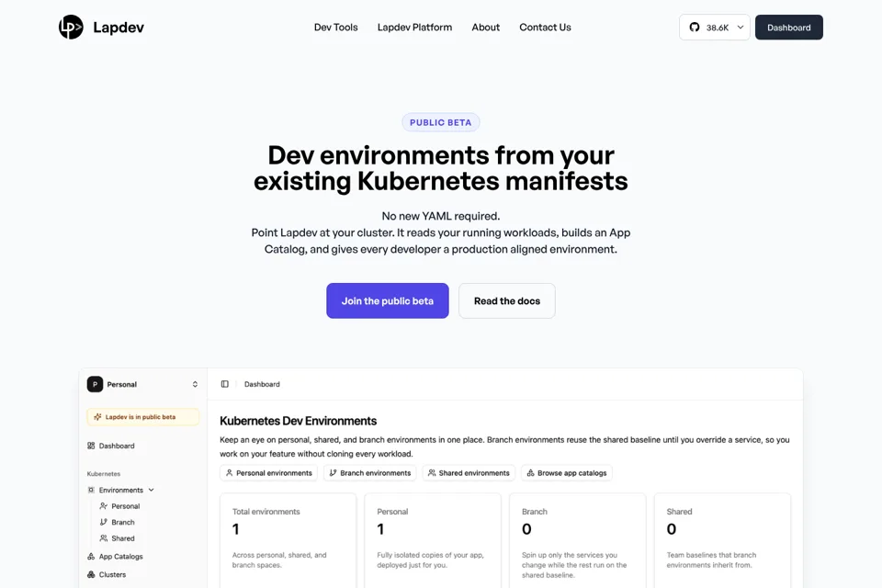
Task: Open the GitHub stars dropdown chevron
Action: click(x=741, y=27)
